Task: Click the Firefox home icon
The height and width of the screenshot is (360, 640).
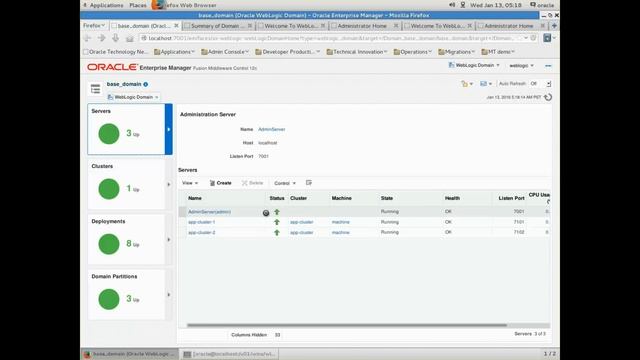Action: (x=130, y=38)
